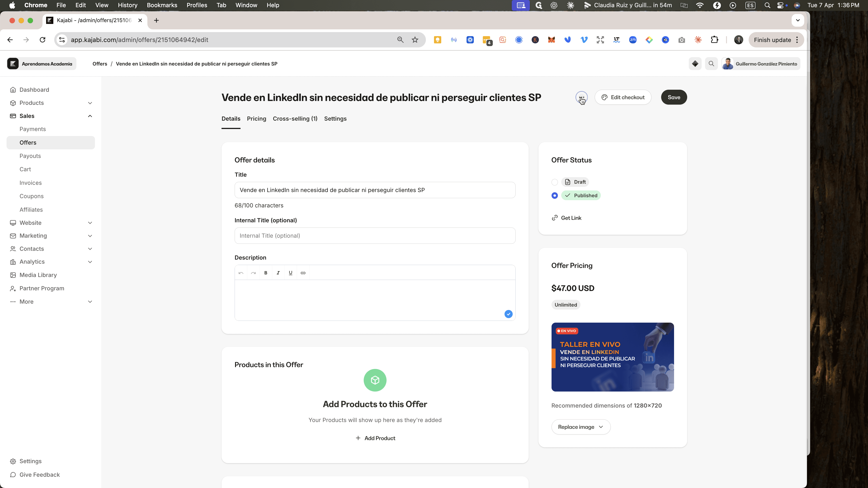
Task: Click the underline icon in Description editor
Action: tap(290, 273)
